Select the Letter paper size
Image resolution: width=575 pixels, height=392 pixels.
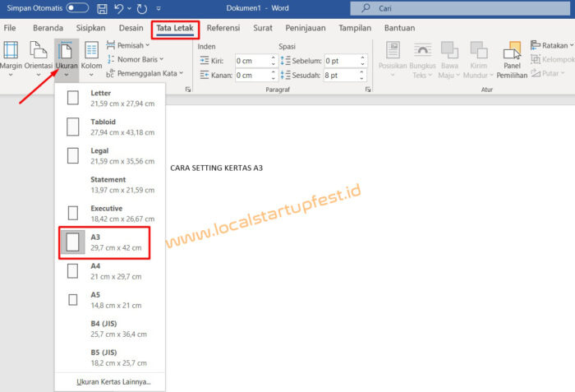click(110, 98)
